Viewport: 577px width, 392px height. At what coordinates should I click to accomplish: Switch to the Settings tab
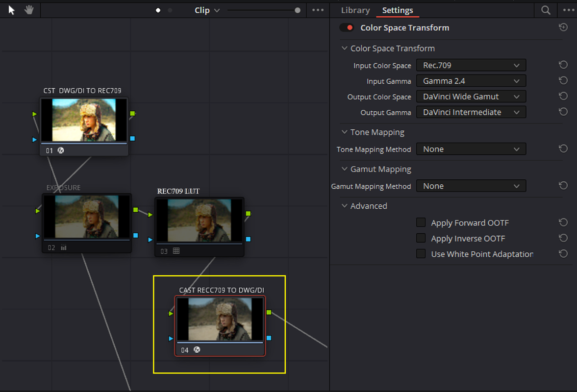coord(398,10)
